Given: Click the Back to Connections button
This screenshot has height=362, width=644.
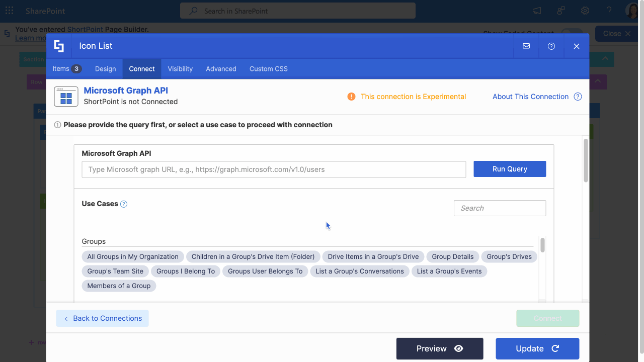Looking at the screenshot, I should [102, 318].
